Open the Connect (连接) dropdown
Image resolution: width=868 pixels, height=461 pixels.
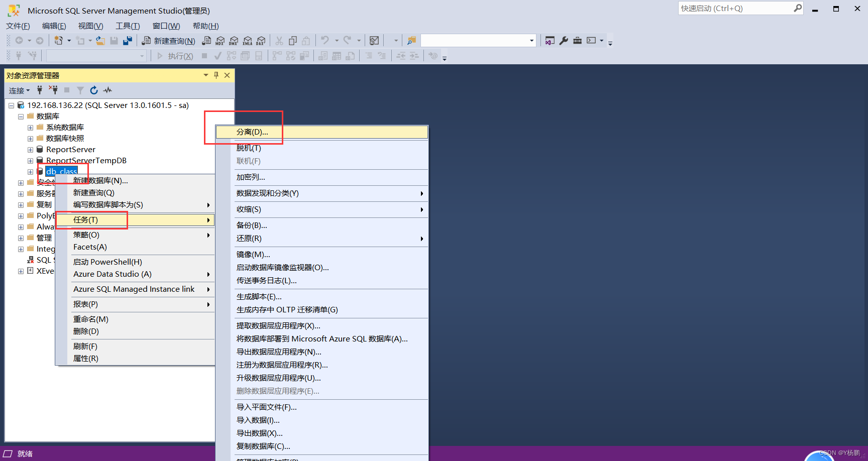point(19,90)
